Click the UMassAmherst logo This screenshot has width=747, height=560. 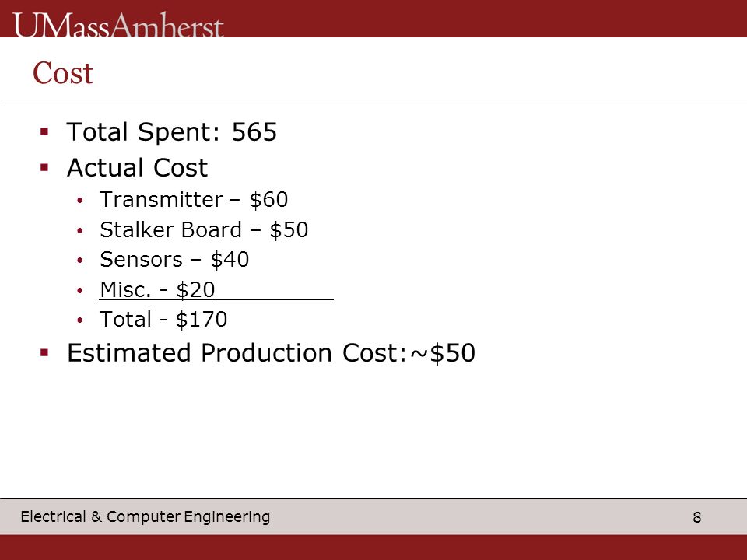(x=117, y=25)
